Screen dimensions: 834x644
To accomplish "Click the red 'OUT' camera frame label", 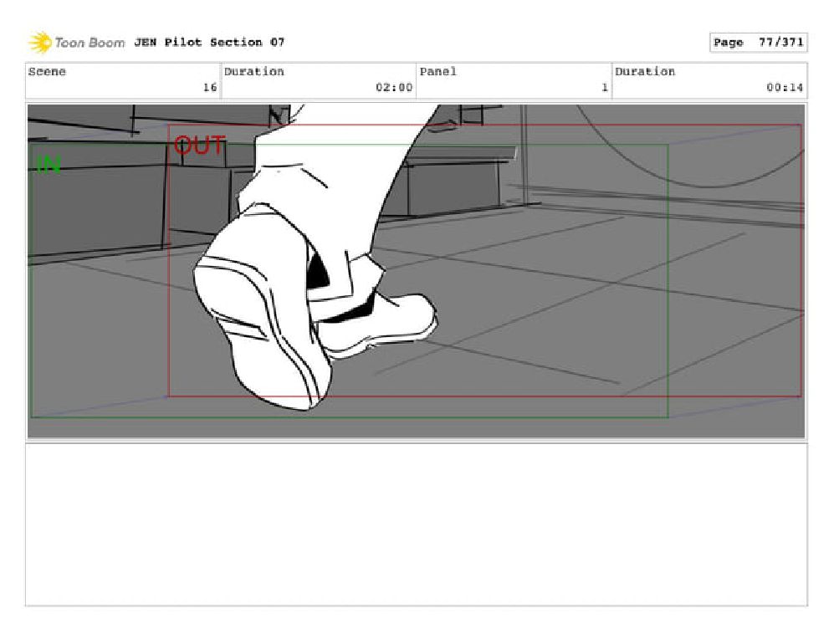I will [x=199, y=146].
